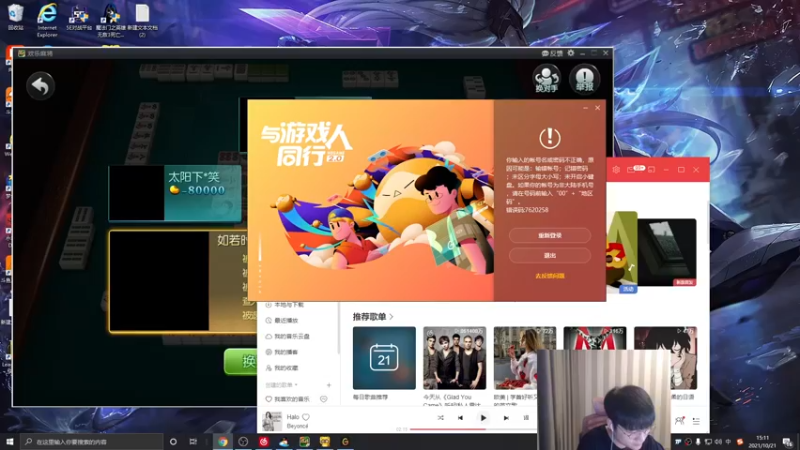Skip to the previous track
800x450 pixels.
460,418
